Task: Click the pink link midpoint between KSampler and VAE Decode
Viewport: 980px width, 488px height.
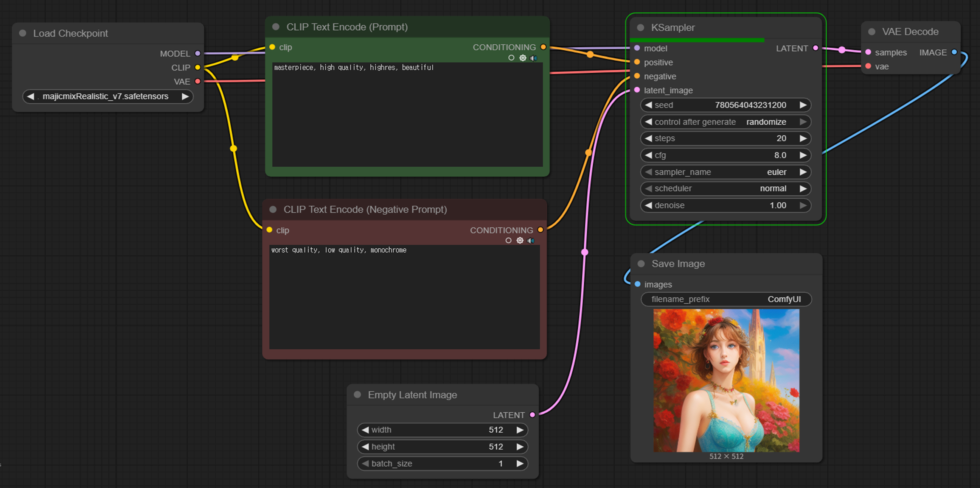Action: coord(842,50)
